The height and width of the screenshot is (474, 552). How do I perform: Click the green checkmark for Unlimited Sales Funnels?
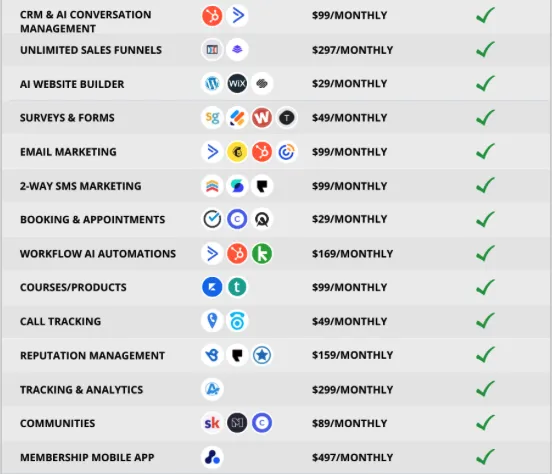coord(485,49)
